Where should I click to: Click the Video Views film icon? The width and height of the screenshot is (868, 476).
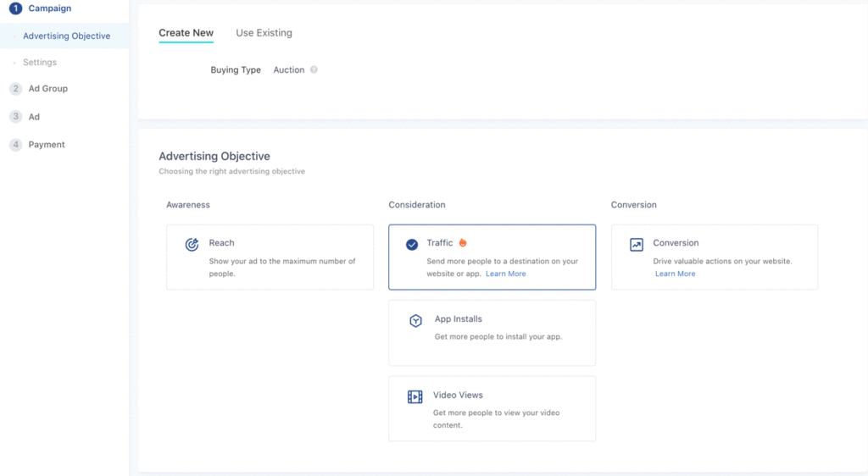(415, 396)
